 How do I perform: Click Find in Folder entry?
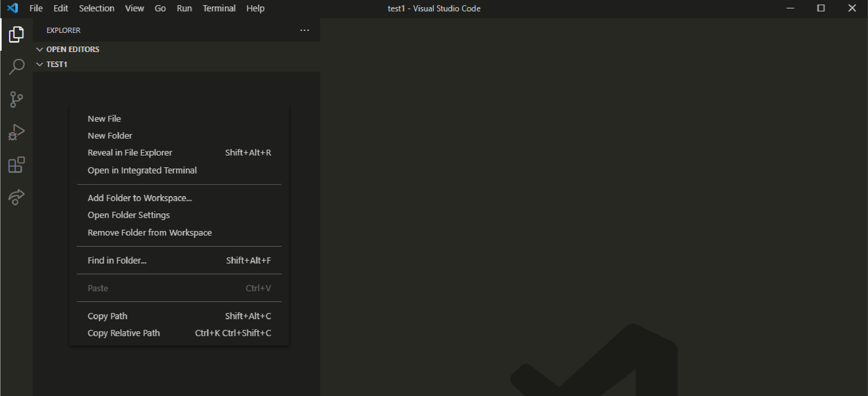[117, 260]
